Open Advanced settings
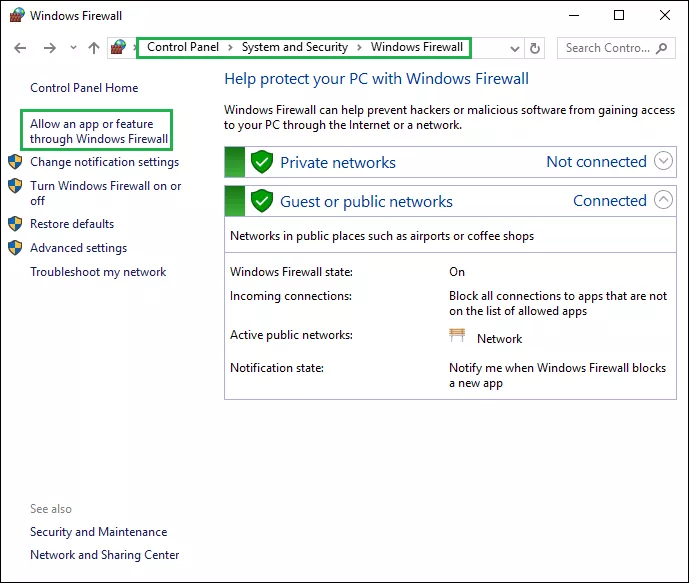Image resolution: width=689 pixels, height=583 pixels. pos(79,248)
